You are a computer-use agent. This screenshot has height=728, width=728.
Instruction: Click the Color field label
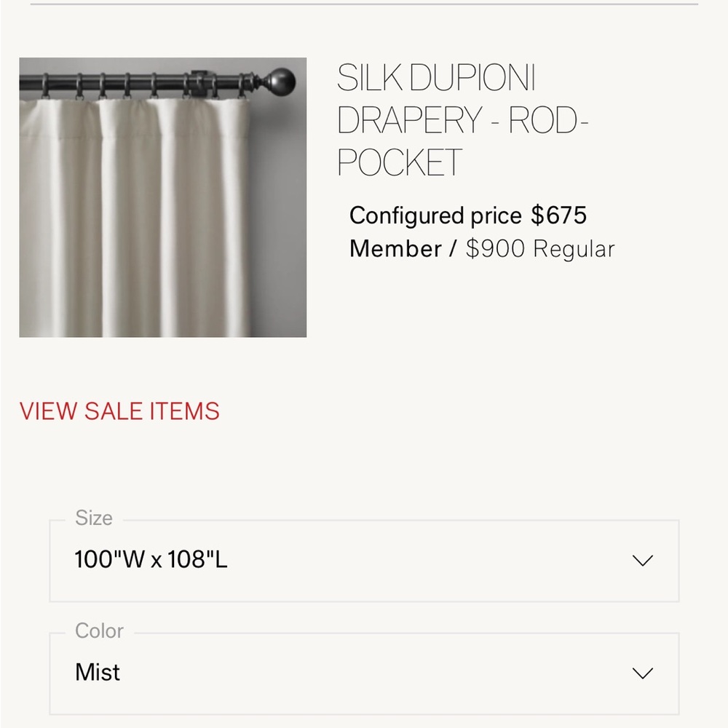[x=100, y=631]
